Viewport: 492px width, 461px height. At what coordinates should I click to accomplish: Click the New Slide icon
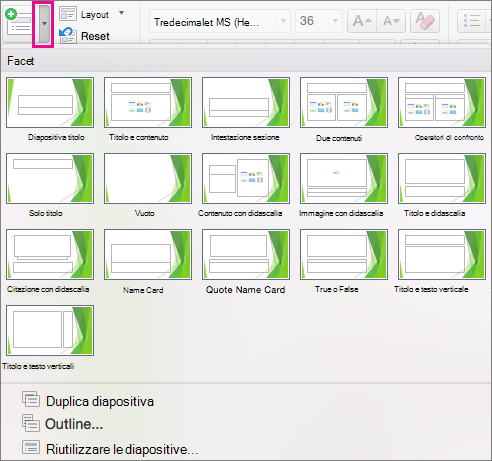coord(19,21)
